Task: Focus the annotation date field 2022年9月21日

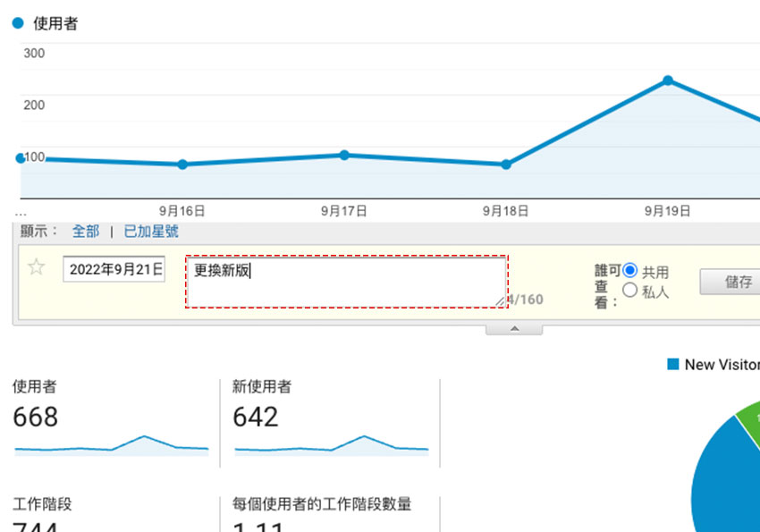Action: click(x=114, y=269)
